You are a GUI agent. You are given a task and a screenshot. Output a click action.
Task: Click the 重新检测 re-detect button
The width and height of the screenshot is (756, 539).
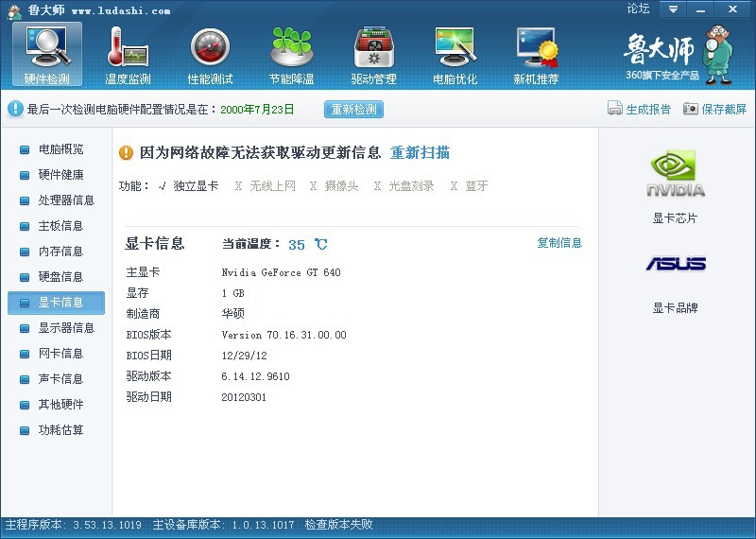pos(353,109)
